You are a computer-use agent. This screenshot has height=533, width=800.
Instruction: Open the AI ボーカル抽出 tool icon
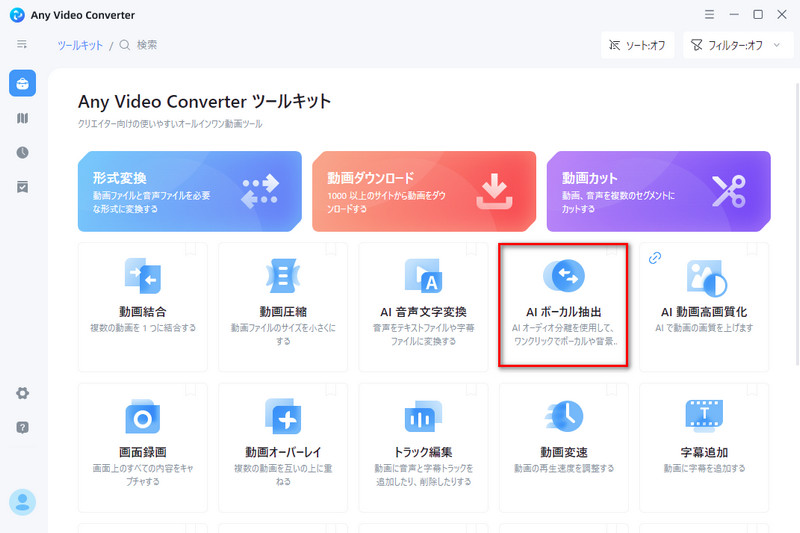click(x=564, y=276)
